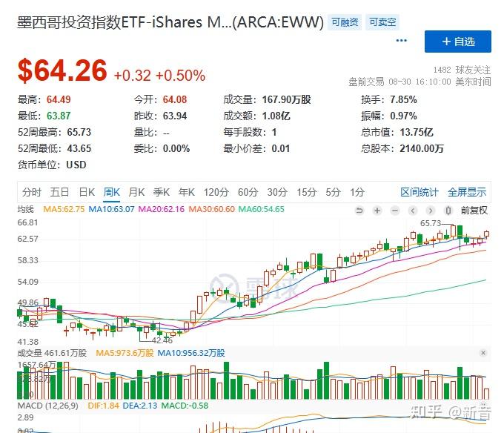Toggle candlestick style icon

pyautogui.click(x=448, y=211)
